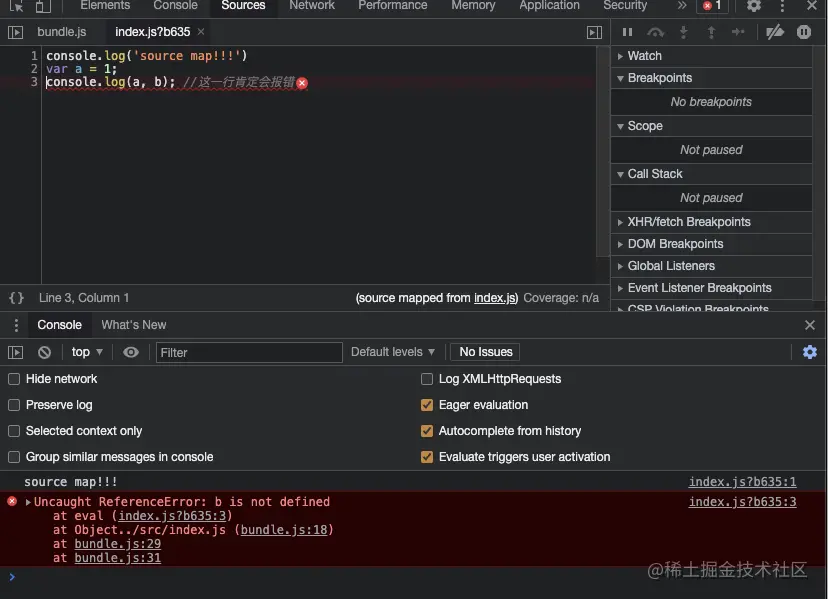Collapse the Call Stack section
Screen dimensions: 828x599
711,174
